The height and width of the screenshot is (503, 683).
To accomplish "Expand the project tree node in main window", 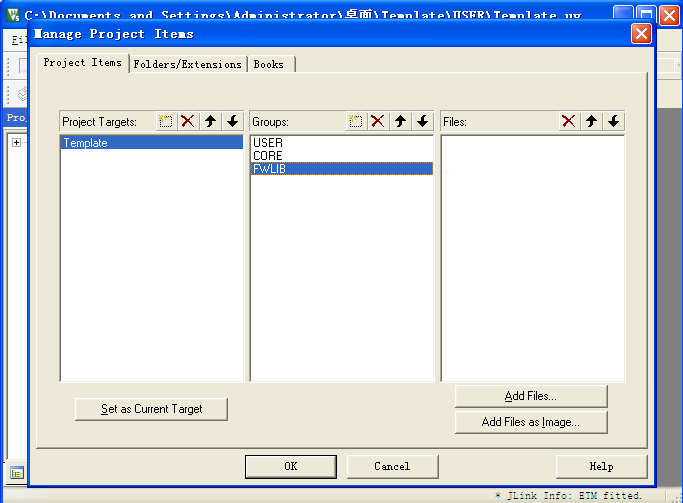I will coord(16,142).
